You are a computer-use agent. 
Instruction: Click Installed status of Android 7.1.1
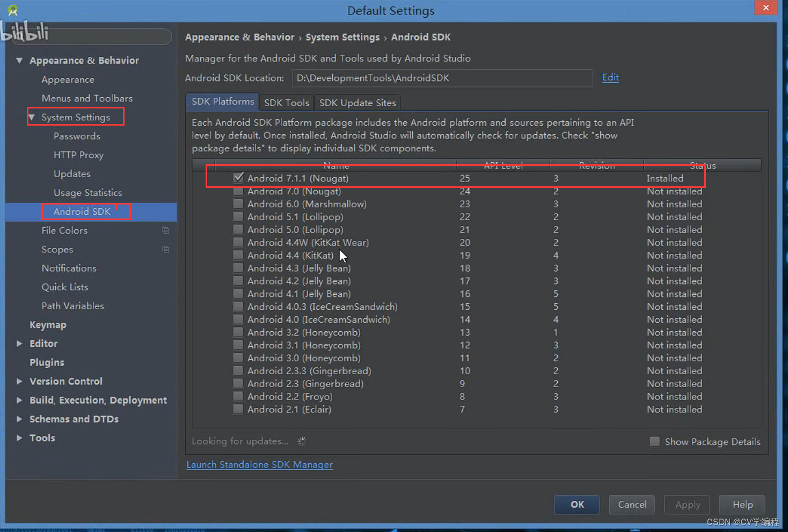point(665,178)
